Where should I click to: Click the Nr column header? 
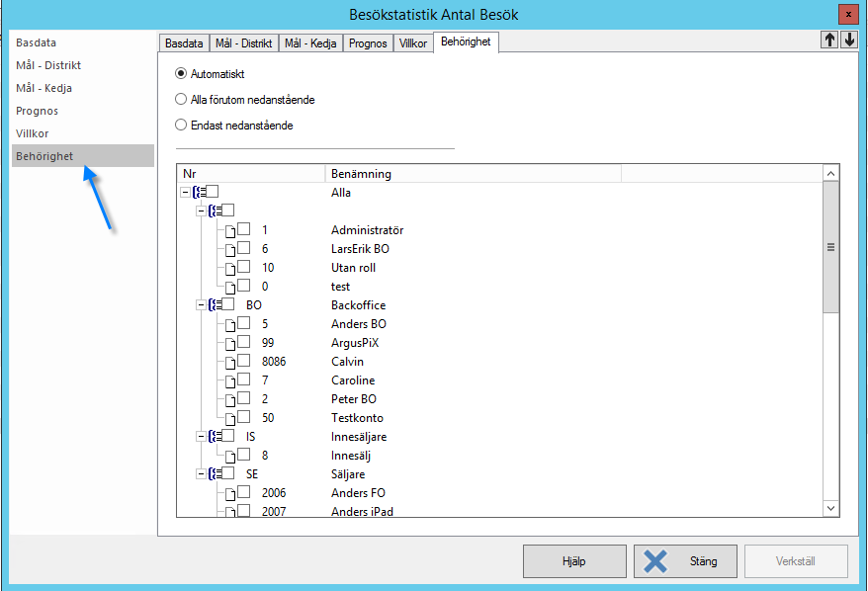tap(251, 174)
